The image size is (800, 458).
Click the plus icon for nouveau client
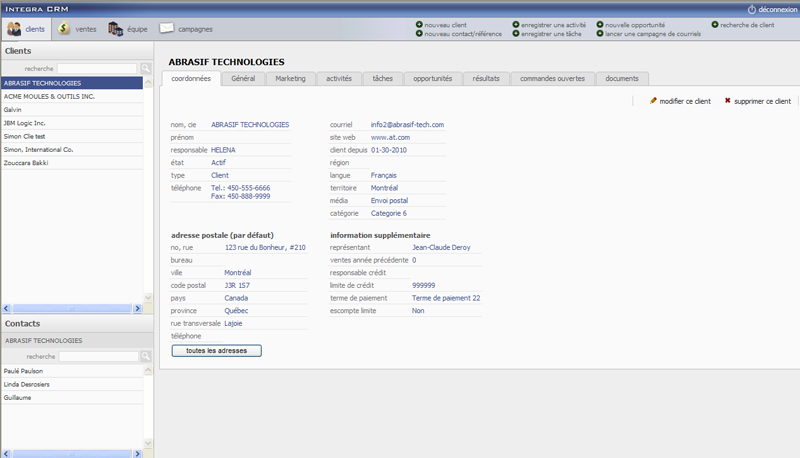pyautogui.click(x=418, y=24)
